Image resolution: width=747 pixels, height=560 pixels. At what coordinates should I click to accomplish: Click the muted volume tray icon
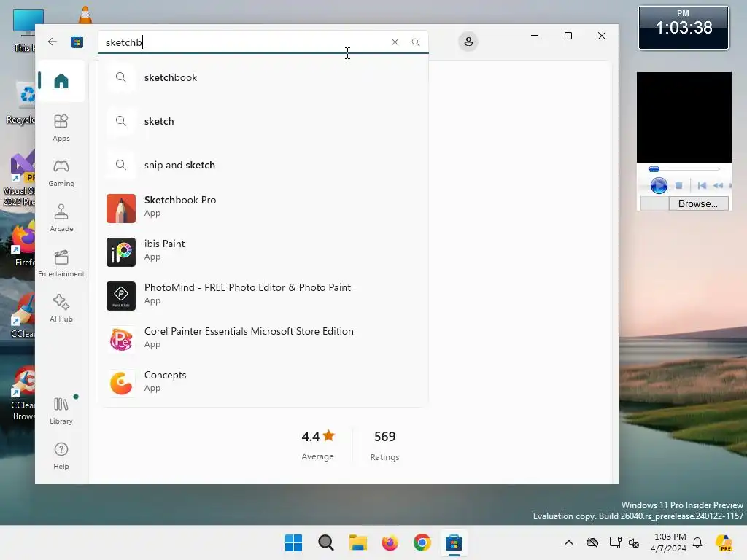coord(634,542)
